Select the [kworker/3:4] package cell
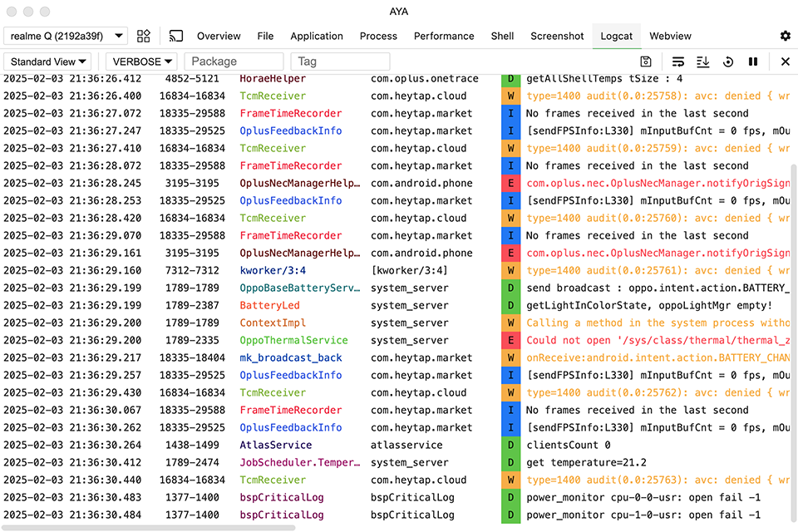Image resolution: width=798 pixels, height=532 pixels. tap(409, 270)
